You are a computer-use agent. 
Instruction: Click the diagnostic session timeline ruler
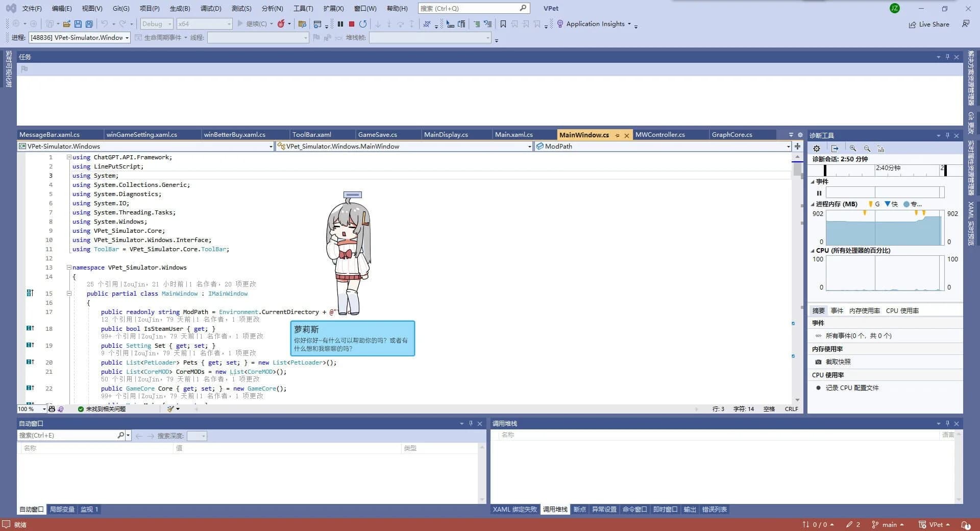(x=883, y=169)
